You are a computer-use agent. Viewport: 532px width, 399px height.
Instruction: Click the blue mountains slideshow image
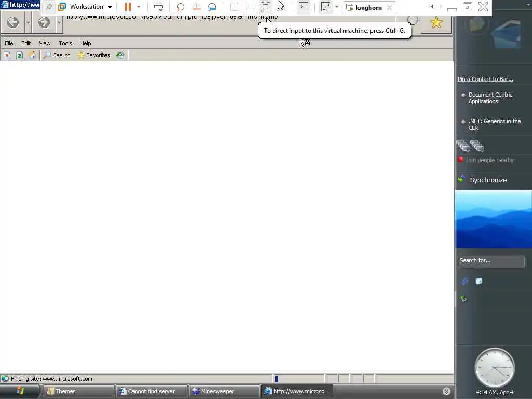click(493, 219)
